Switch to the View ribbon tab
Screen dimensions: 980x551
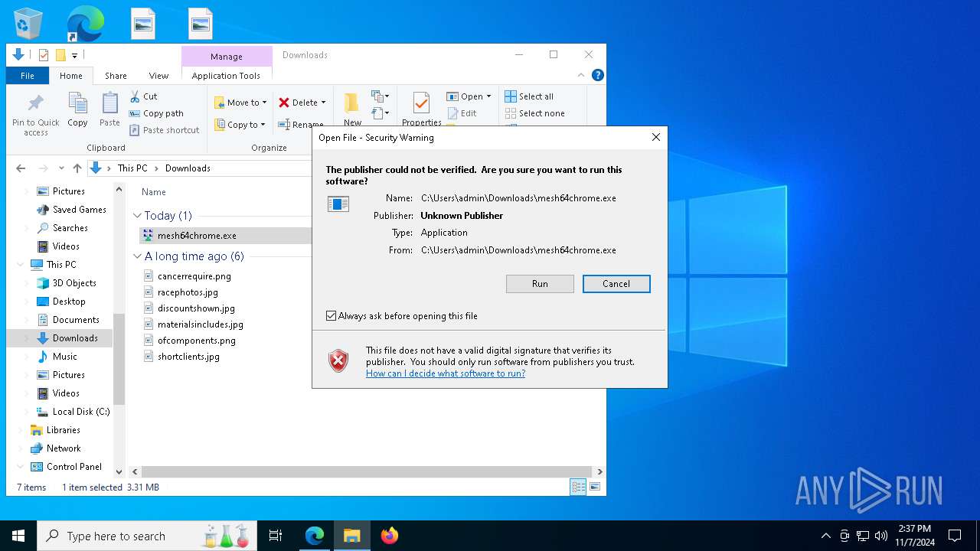(x=158, y=76)
